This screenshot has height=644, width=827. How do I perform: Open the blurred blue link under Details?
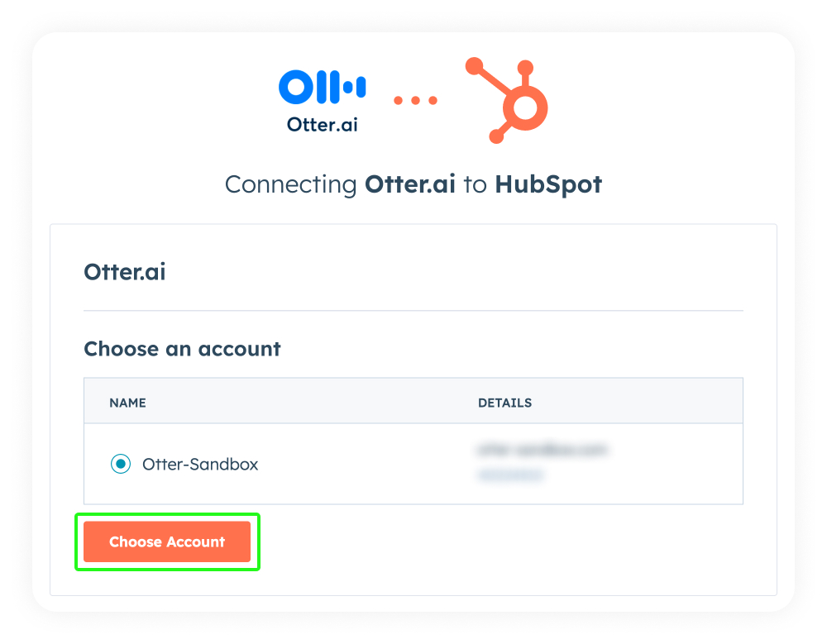click(511, 475)
